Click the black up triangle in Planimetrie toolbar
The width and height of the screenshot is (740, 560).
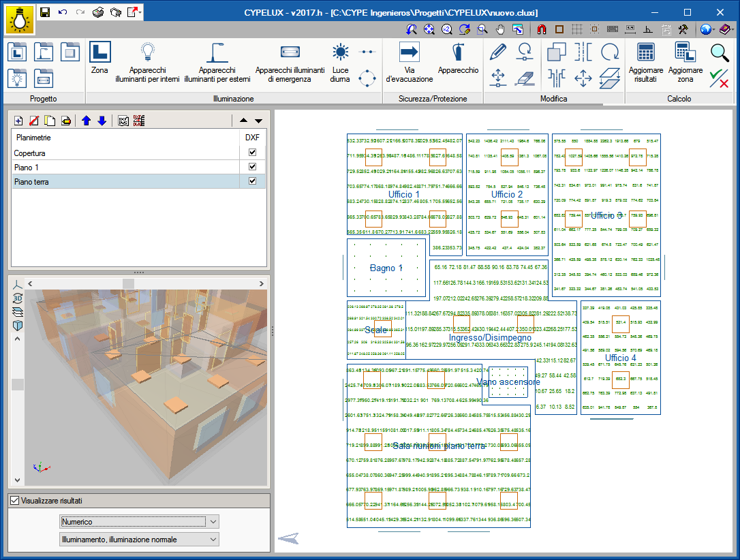(x=243, y=121)
